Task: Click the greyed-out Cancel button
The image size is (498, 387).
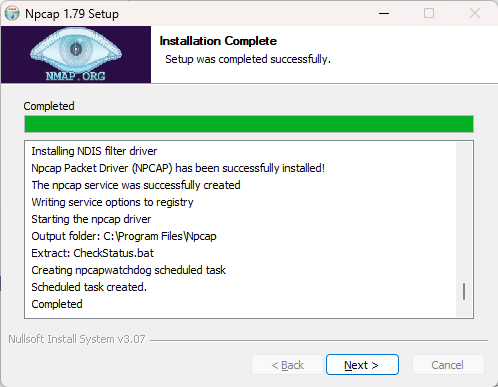Action: coord(448,365)
